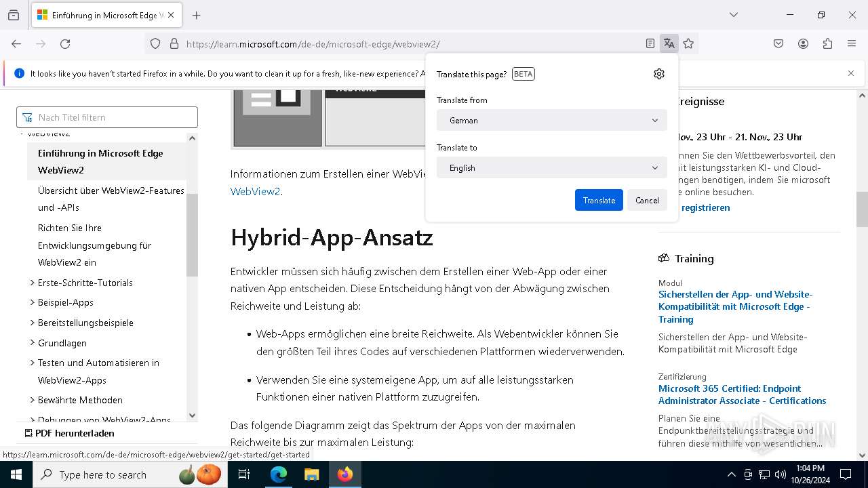This screenshot has height=488, width=868.
Task: Select Einführung in Microsoft Edge WebView2 item
Action: [x=106, y=161]
